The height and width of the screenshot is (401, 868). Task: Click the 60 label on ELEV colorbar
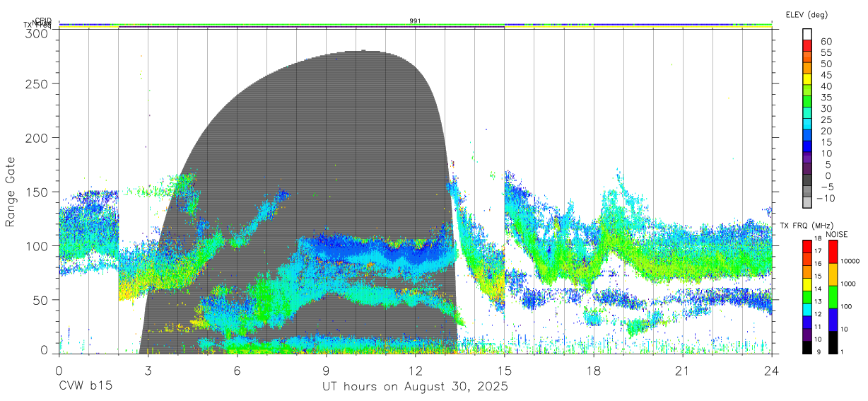pos(826,42)
